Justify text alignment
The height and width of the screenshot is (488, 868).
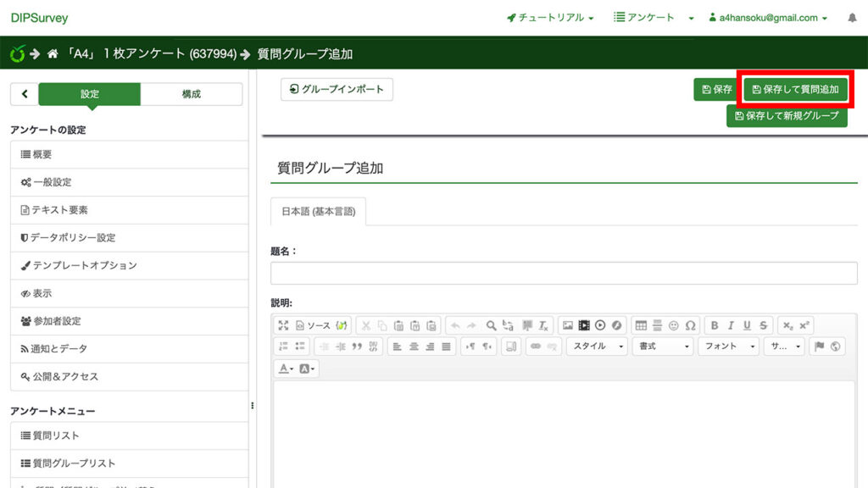tap(446, 347)
